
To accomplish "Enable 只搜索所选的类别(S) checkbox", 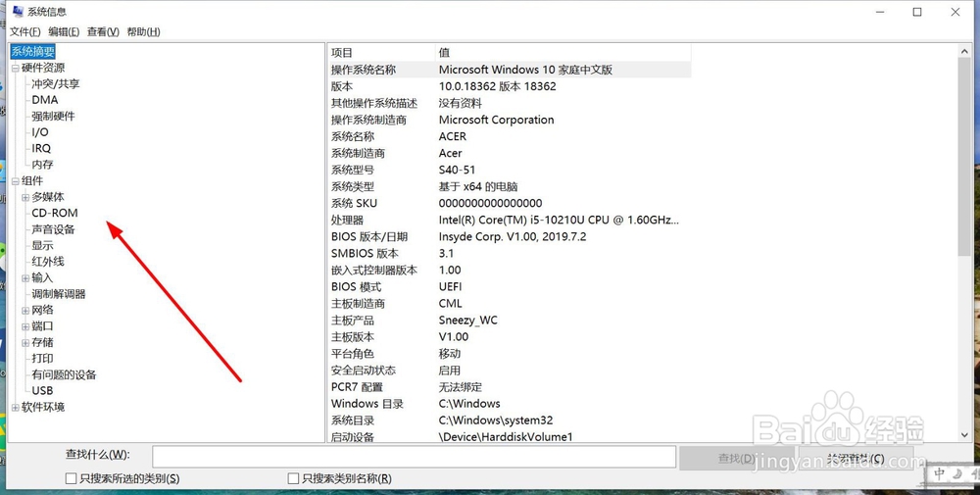I will [x=72, y=478].
